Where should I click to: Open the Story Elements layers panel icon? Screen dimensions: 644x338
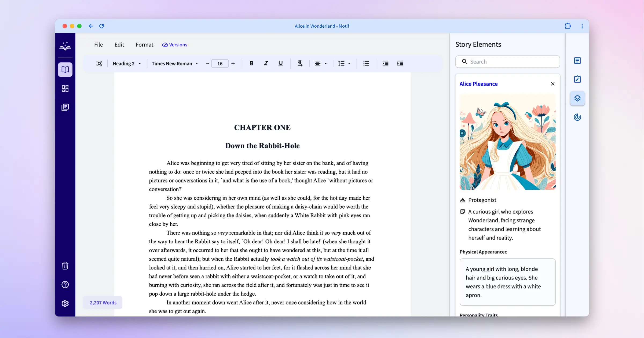coord(577,98)
